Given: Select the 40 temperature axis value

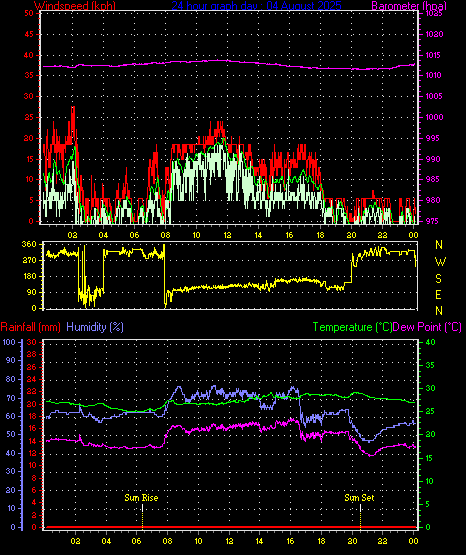Looking at the screenshot, I should [x=430, y=342].
